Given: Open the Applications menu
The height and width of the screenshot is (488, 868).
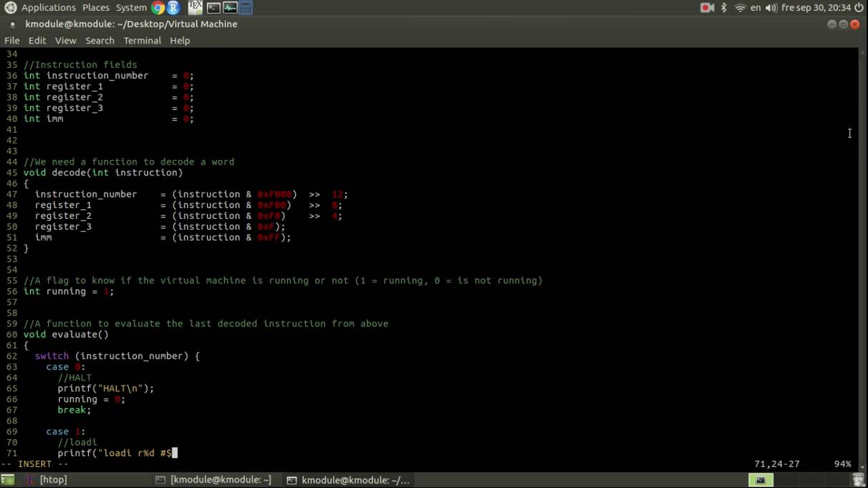Looking at the screenshot, I should tap(48, 7).
